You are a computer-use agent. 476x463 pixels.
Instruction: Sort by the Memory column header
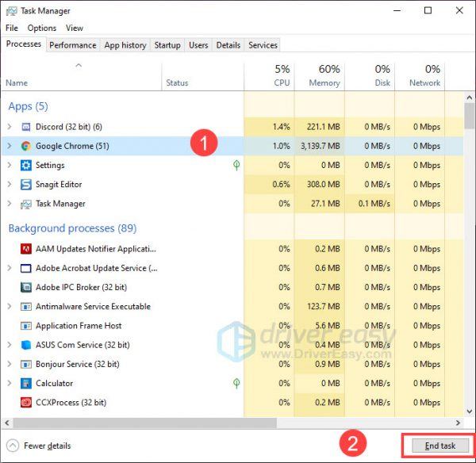coord(320,77)
